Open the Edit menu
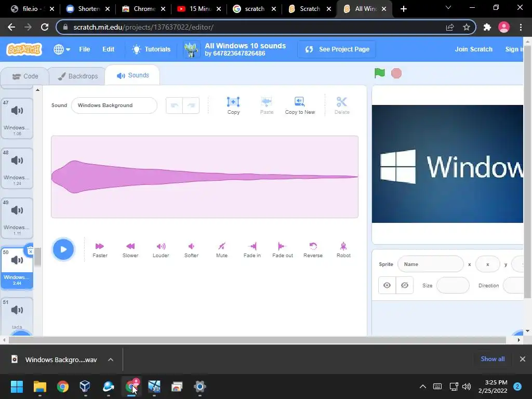The image size is (532, 399). coord(108,49)
